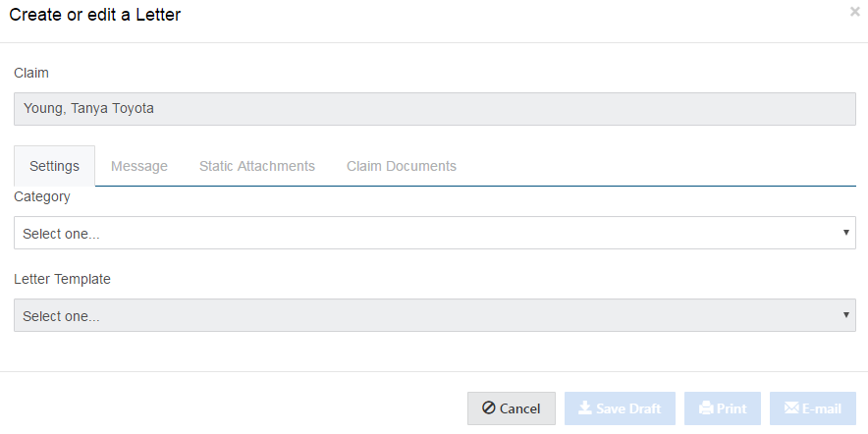
Task: Go to the Static Attachments tab
Action: tap(257, 166)
